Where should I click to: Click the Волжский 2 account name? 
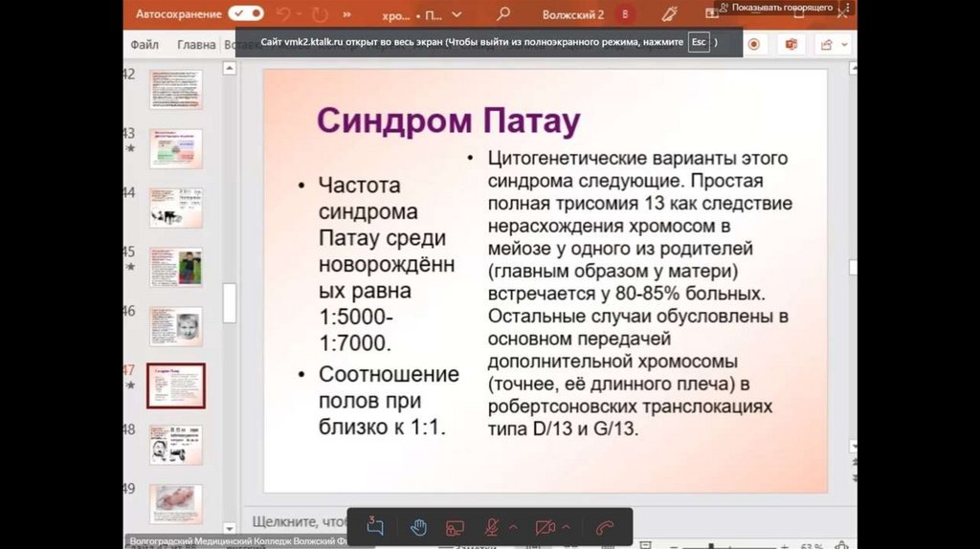572,14
